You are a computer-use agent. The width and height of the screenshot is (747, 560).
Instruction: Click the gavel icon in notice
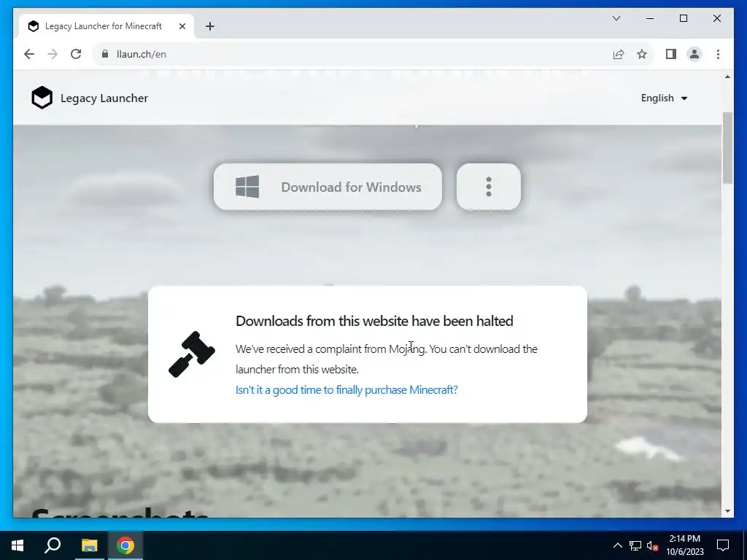pos(192,354)
